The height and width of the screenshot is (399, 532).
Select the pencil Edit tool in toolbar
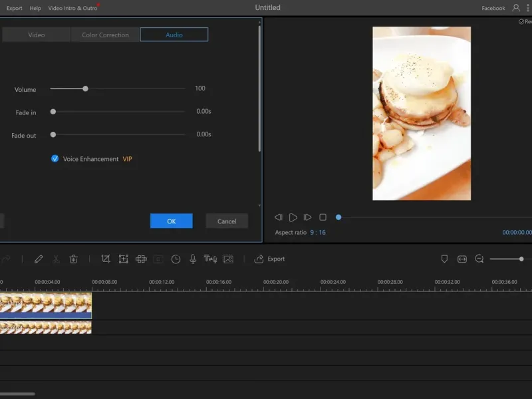tap(39, 259)
